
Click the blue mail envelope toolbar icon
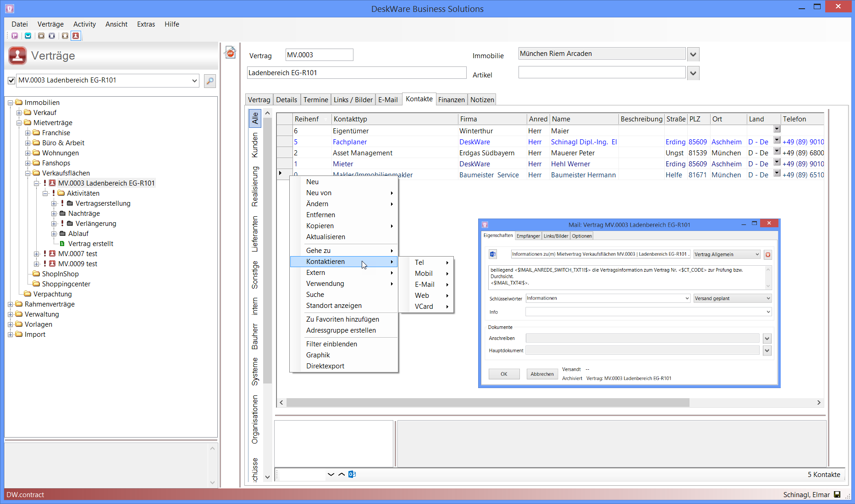(28, 36)
